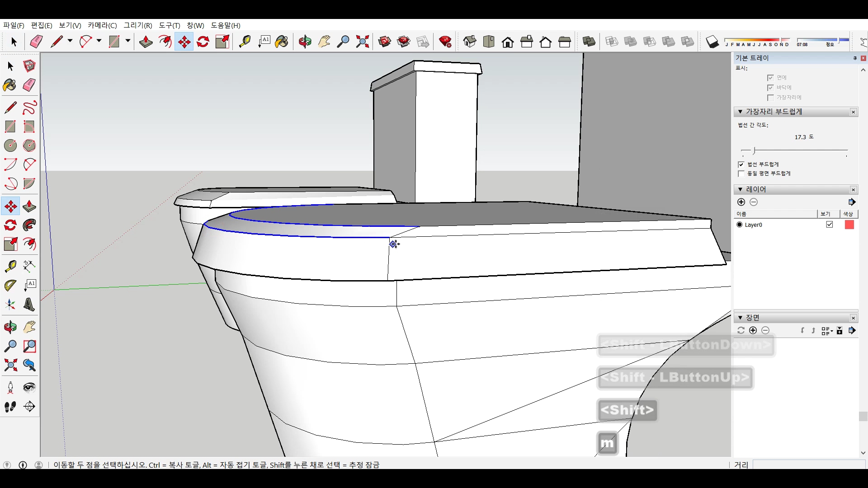Open the pencil tool dropdown arrow
Image resolution: width=868 pixels, height=488 pixels.
click(x=70, y=41)
